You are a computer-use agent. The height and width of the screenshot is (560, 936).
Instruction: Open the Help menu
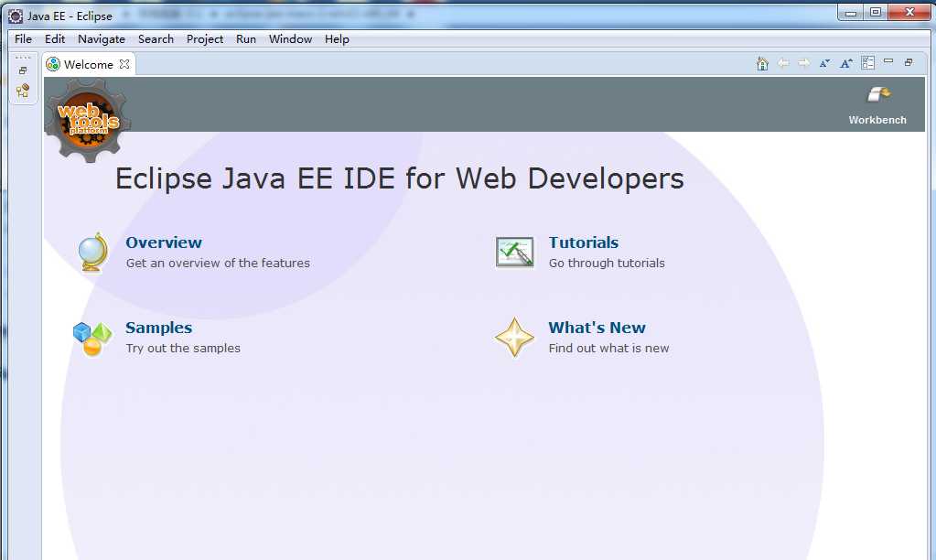[338, 38]
